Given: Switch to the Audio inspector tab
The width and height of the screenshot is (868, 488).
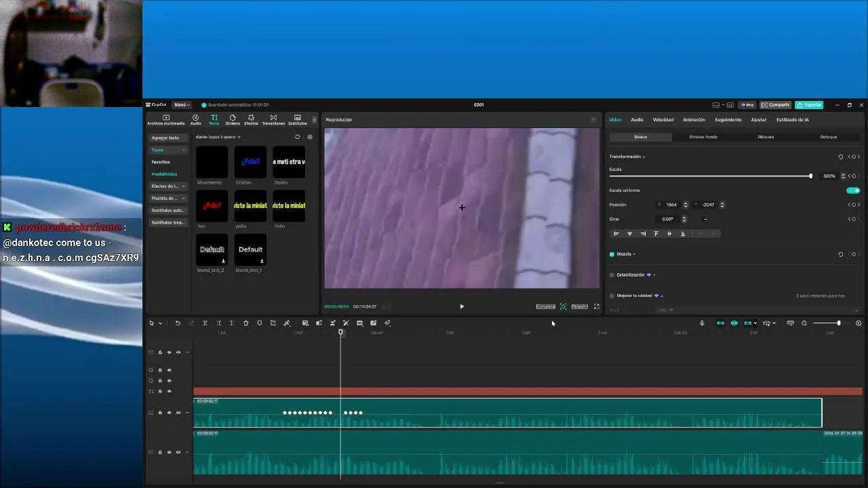Looking at the screenshot, I should click(x=637, y=120).
